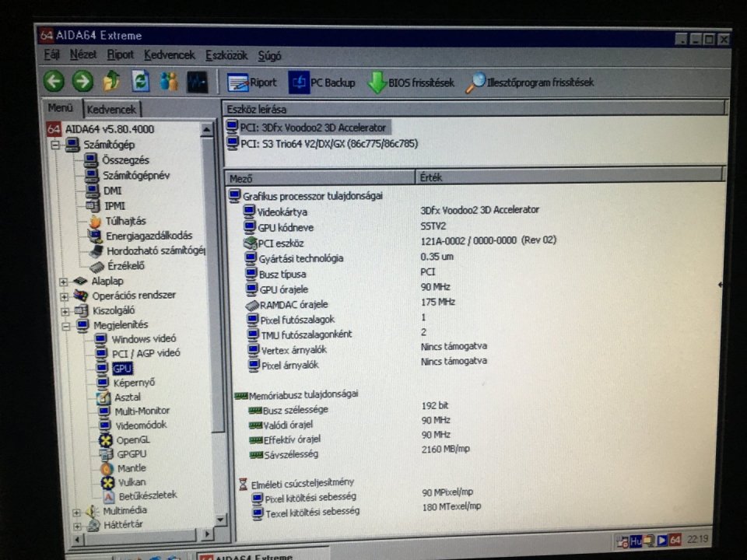This screenshot has width=747, height=560.
Task: Expand the Kiszolgáló tree node
Action: click(65, 311)
